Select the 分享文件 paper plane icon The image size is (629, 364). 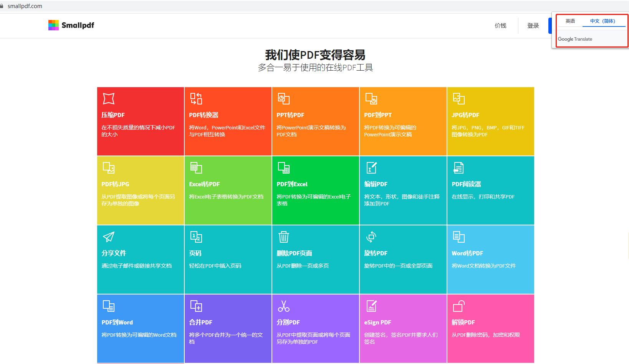(109, 237)
